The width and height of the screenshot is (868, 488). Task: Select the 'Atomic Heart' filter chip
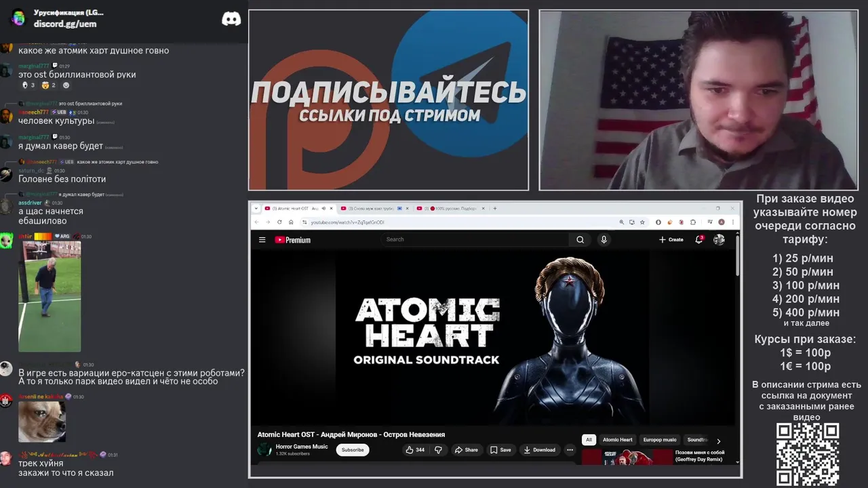[x=618, y=440]
